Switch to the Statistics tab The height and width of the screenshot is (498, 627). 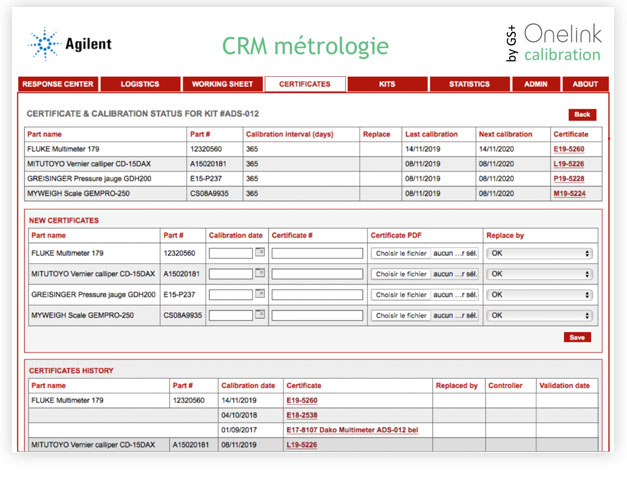point(469,84)
